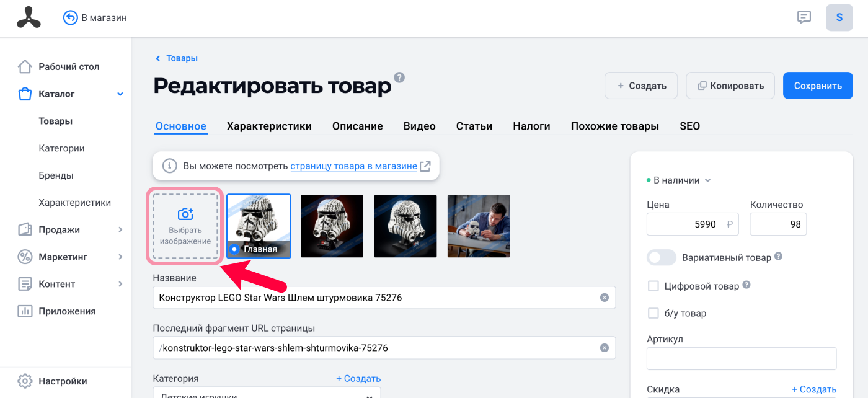Click the camera icon to choose image
Viewport: 868px width, 398px height.
185,214
